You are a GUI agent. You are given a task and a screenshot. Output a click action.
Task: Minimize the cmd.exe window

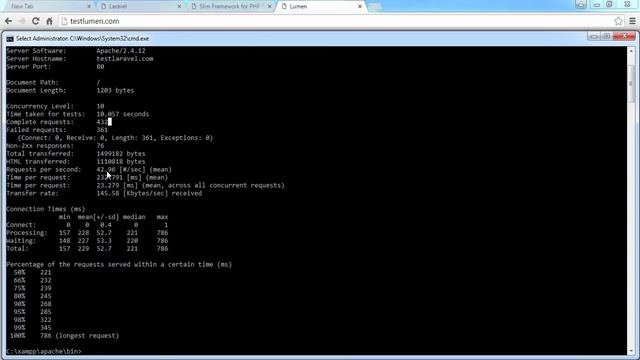point(594,36)
